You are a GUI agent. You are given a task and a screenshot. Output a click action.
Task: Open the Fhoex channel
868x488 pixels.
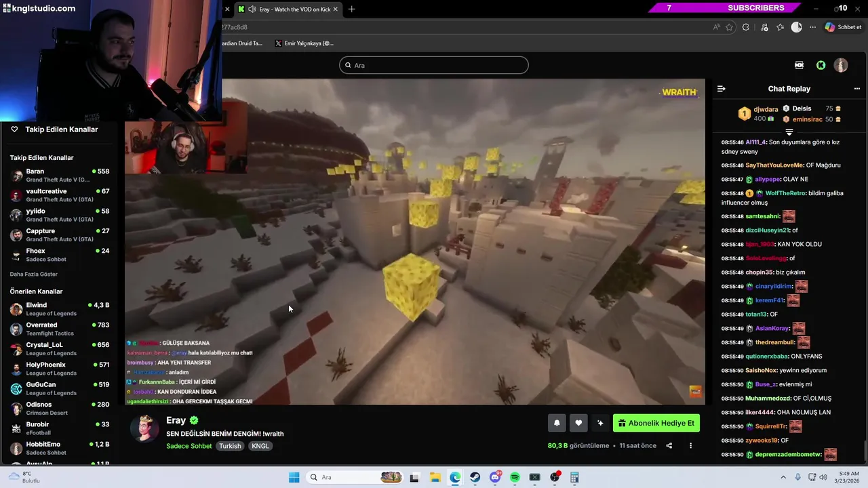[60, 255]
